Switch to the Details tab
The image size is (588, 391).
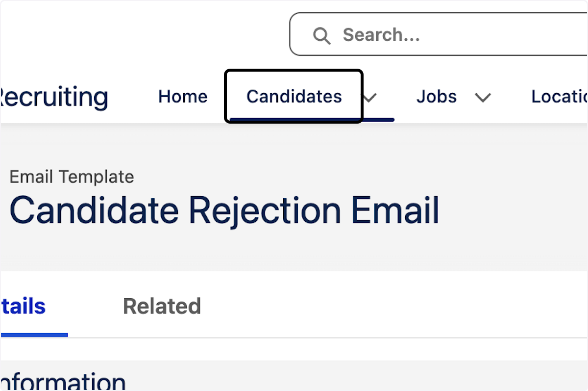tap(22, 306)
